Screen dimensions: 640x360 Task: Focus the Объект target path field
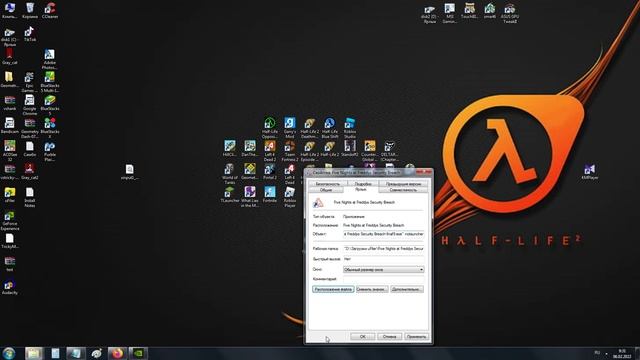[384, 234]
